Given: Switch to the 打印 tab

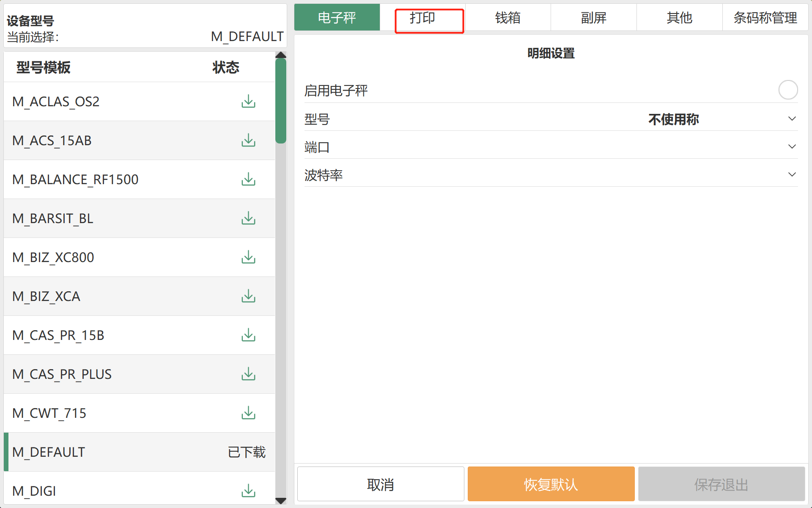Looking at the screenshot, I should pos(422,17).
